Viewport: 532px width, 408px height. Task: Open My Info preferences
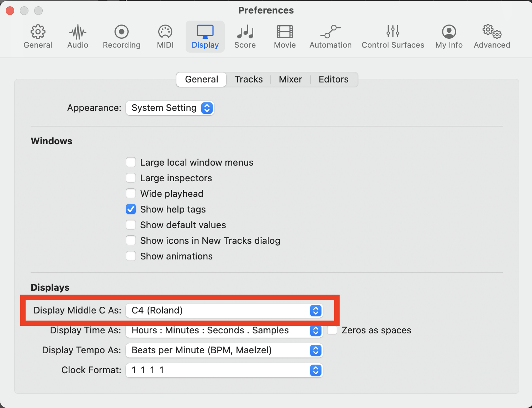(x=449, y=37)
